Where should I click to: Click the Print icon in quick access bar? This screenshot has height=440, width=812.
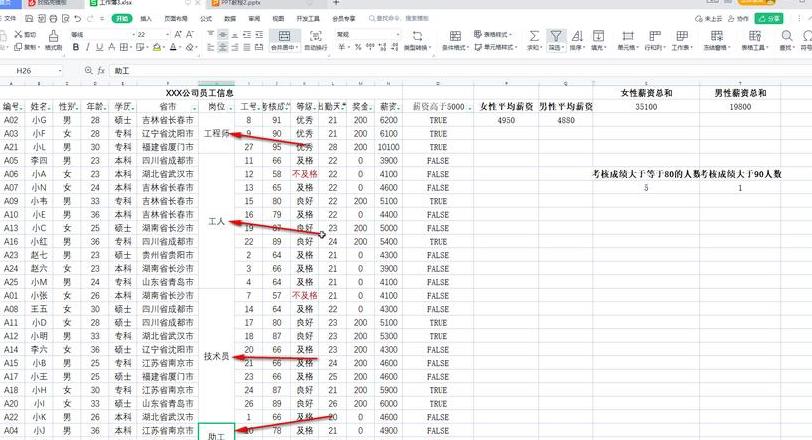[53, 19]
